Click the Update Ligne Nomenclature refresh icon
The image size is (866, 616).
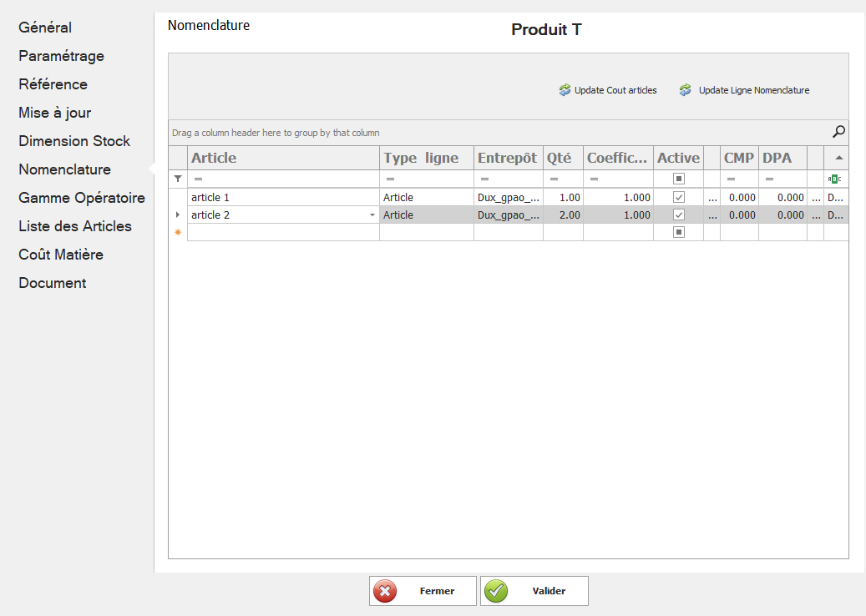pos(686,90)
